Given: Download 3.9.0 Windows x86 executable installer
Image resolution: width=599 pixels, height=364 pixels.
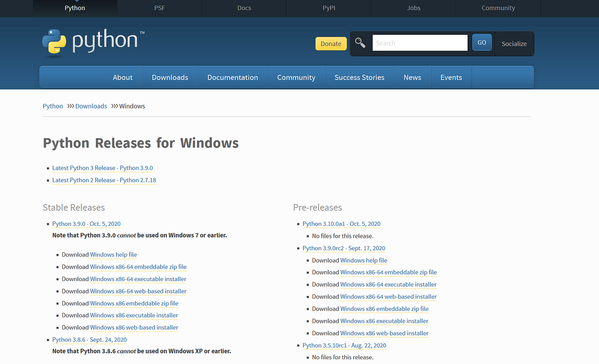Looking at the screenshot, I should pos(134,315).
